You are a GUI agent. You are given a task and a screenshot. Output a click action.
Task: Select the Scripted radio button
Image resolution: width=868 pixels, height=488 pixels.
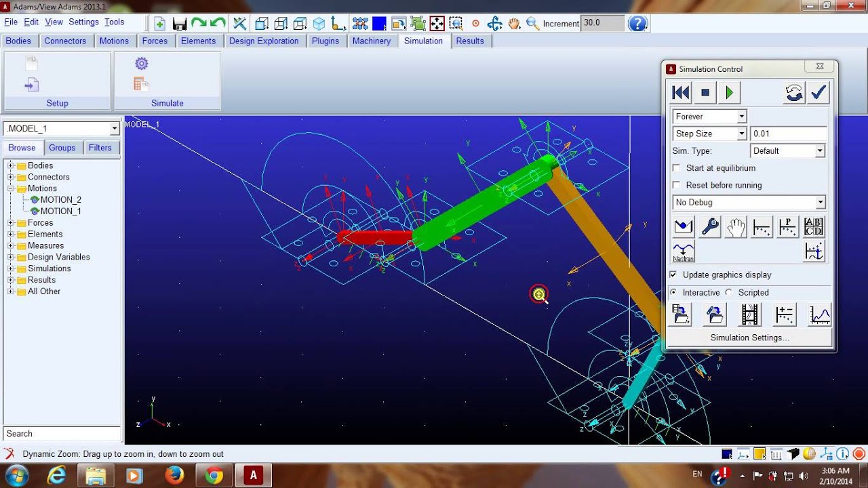[729, 293]
